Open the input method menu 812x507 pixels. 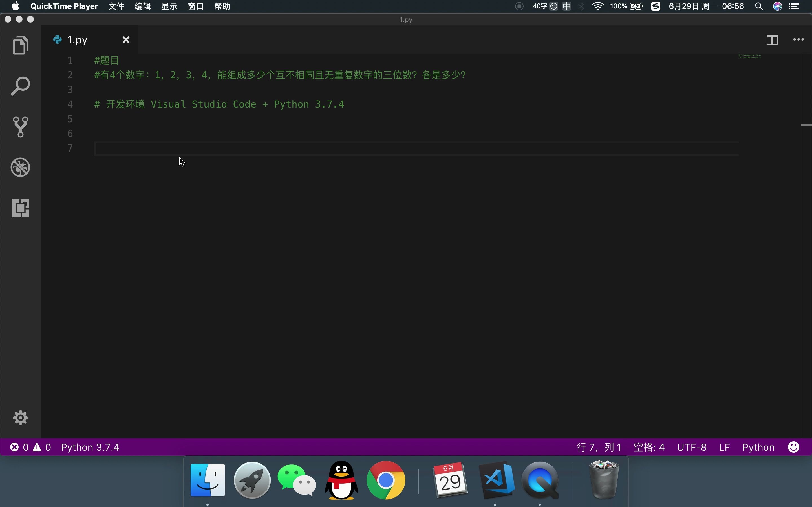click(567, 6)
